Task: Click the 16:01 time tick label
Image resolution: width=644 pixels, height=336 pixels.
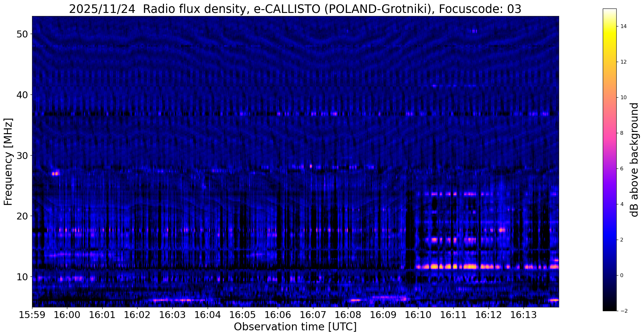Action: click(102, 315)
